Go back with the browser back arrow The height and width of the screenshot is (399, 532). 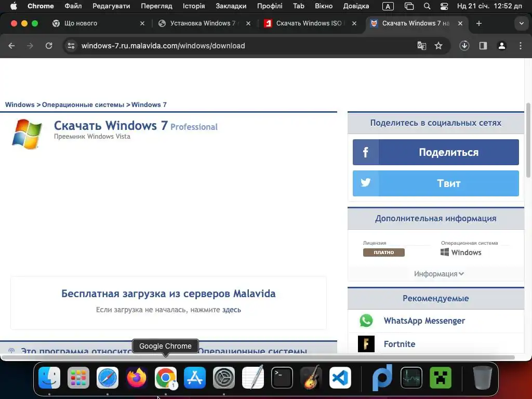pos(11,46)
